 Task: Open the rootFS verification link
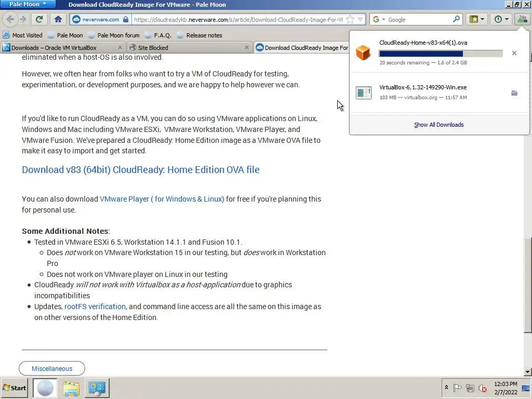[x=95, y=307]
